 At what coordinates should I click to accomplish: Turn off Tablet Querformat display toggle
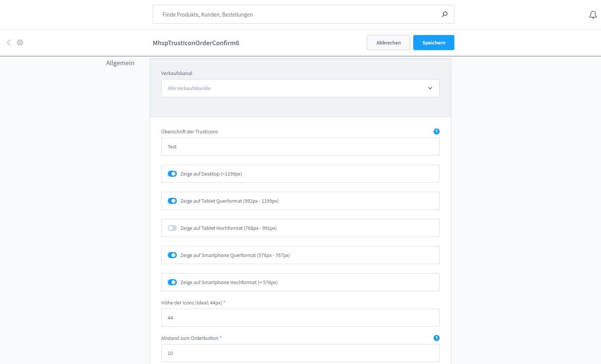pos(172,201)
